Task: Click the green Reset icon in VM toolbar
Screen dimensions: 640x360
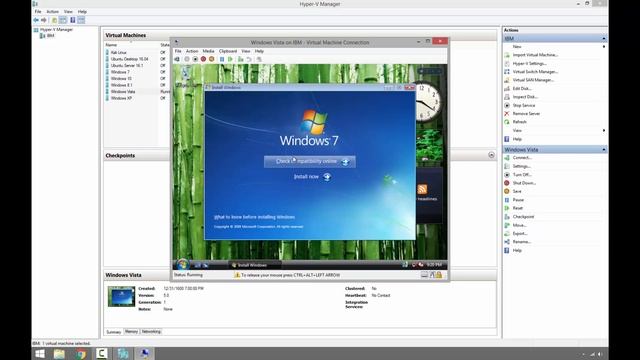Action: pos(230,59)
